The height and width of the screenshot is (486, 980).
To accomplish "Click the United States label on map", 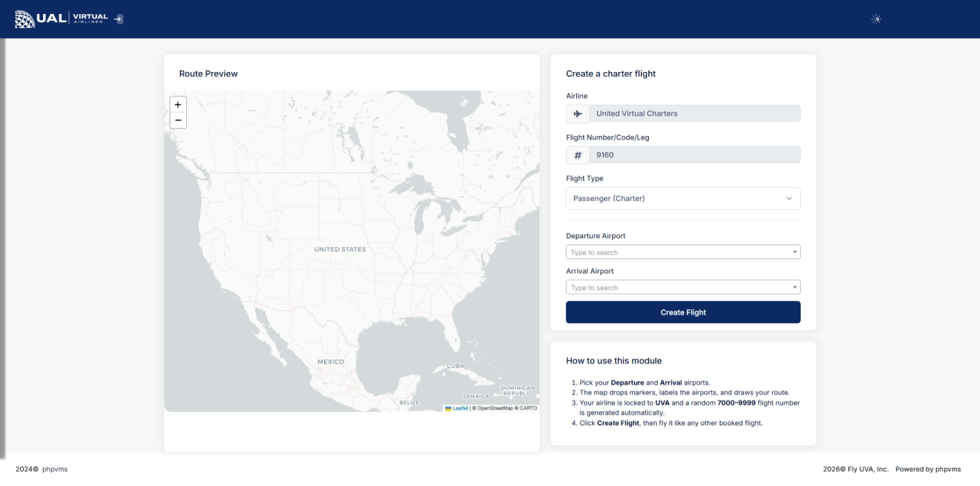I will pyautogui.click(x=340, y=249).
